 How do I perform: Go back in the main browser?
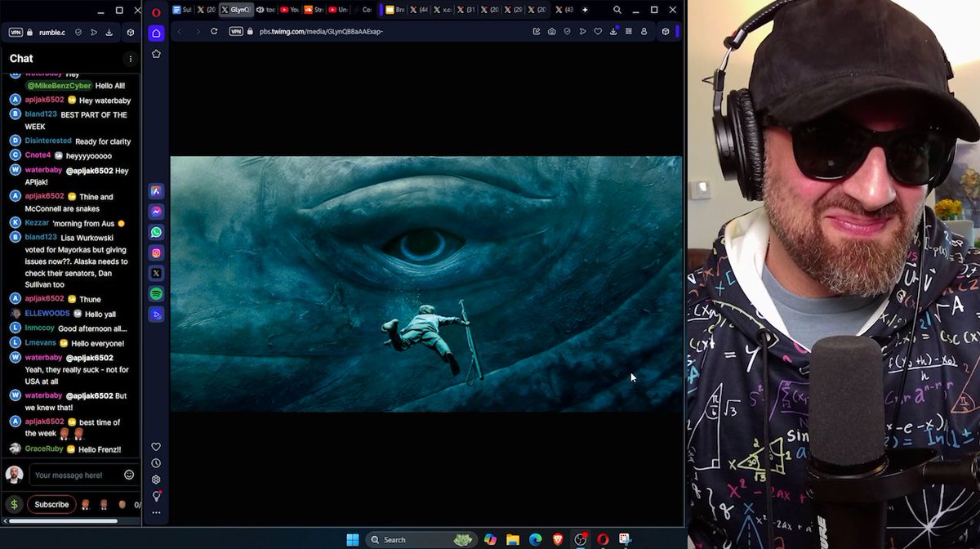tap(180, 31)
